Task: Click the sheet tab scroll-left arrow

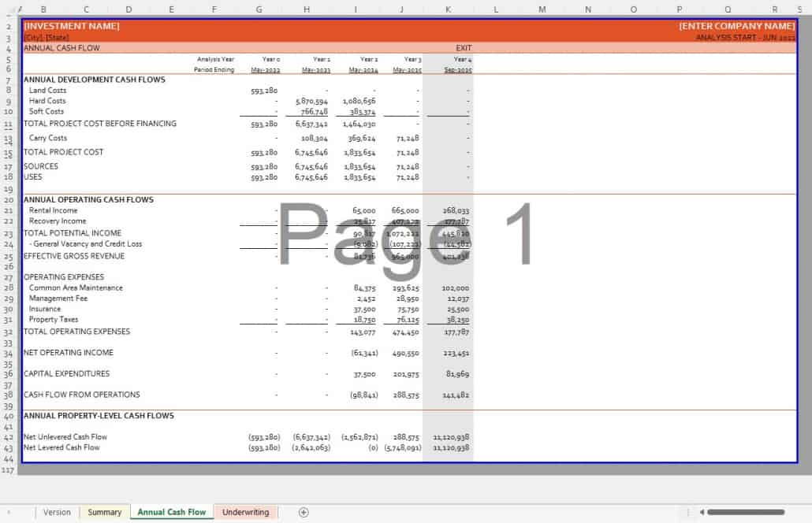Action: tap(9, 512)
